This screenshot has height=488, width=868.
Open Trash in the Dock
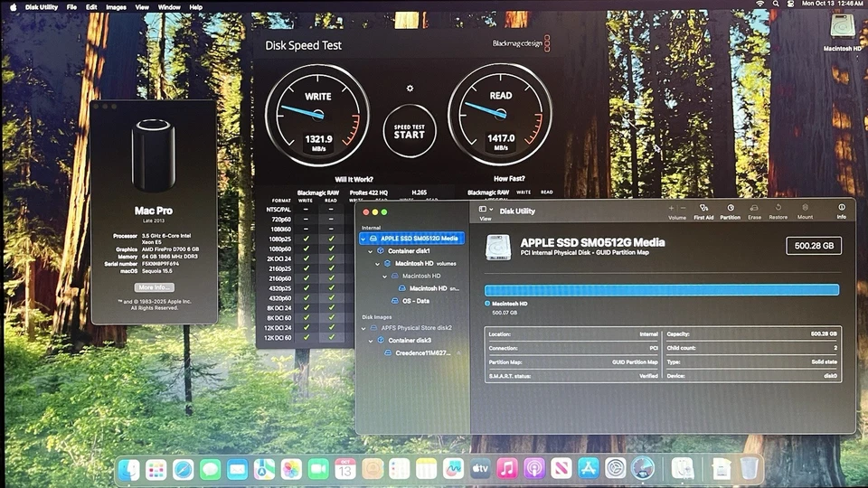pyautogui.click(x=749, y=469)
